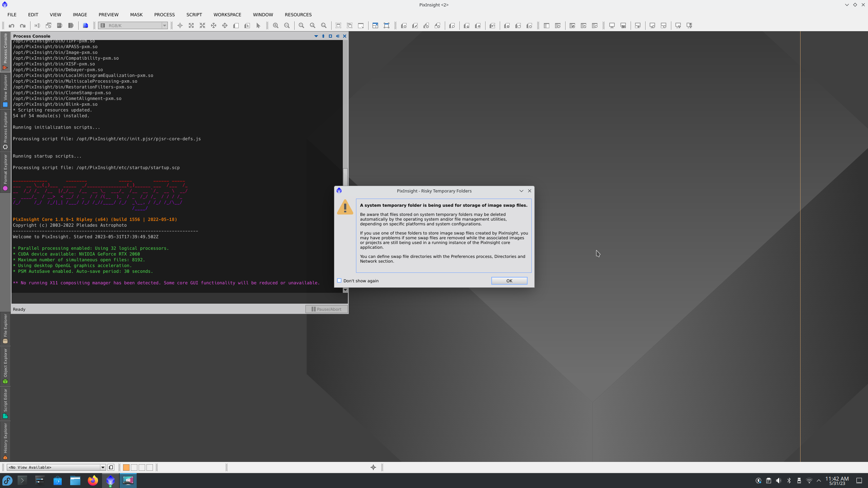The width and height of the screenshot is (868, 488).
Task: Click the system tray up-chevron
Action: [819, 481]
